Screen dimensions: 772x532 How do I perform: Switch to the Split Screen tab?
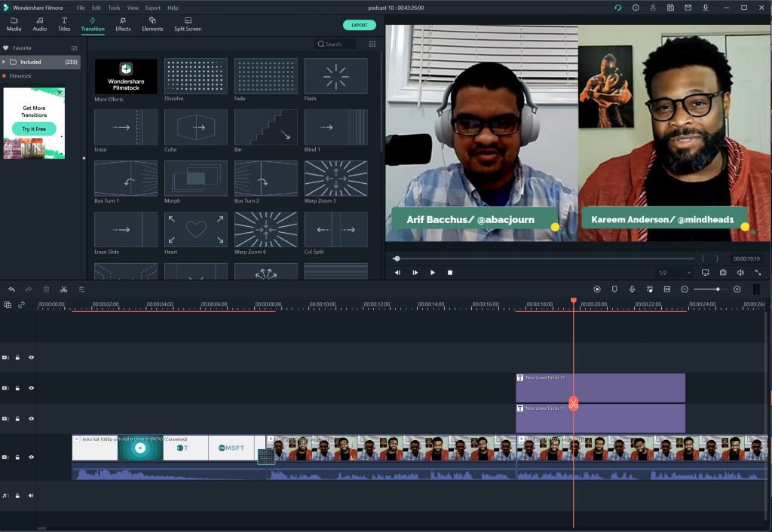click(x=188, y=24)
